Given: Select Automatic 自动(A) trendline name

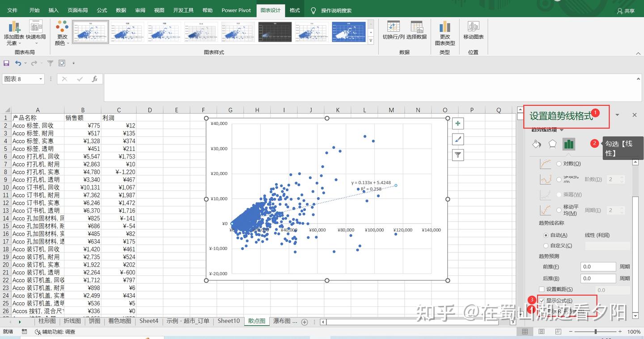Looking at the screenshot, I should [x=546, y=235].
